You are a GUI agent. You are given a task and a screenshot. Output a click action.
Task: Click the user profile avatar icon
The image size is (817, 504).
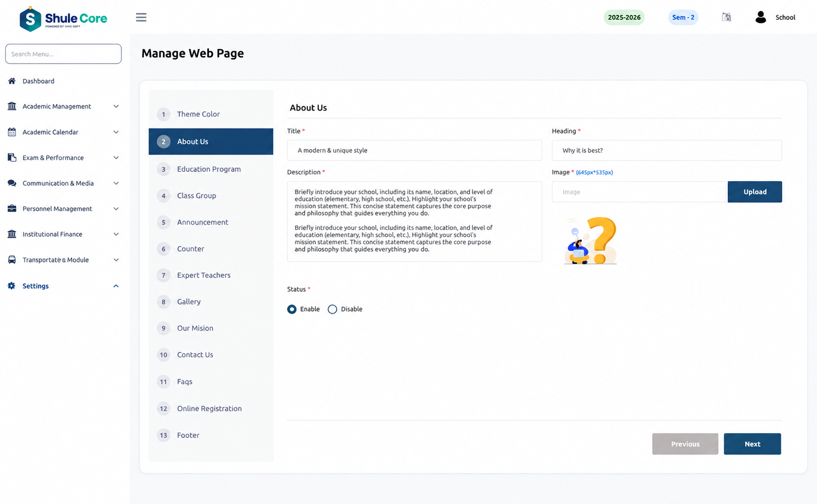(761, 17)
